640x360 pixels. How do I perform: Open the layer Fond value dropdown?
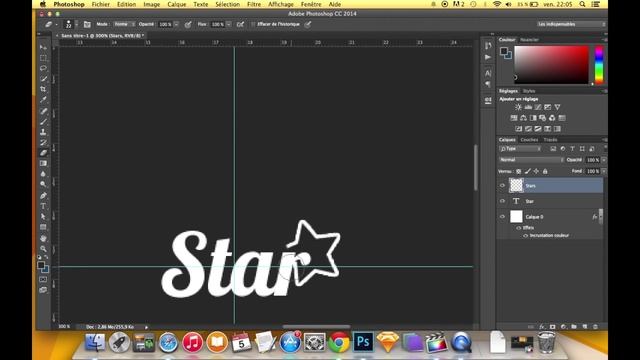(x=604, y=171)
